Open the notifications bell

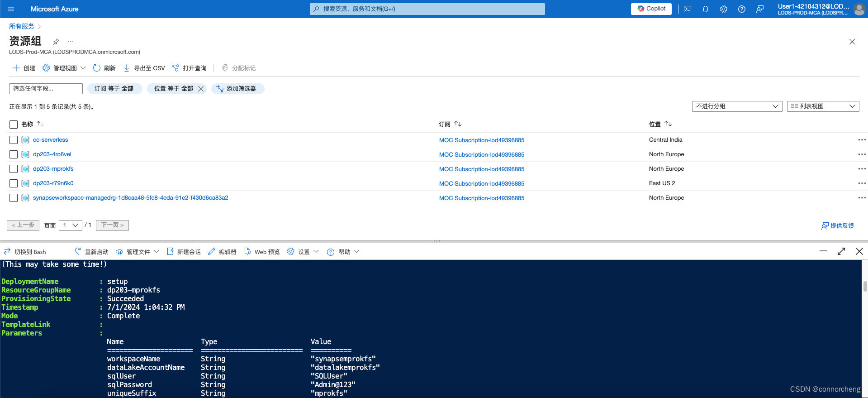coord(706,9)
